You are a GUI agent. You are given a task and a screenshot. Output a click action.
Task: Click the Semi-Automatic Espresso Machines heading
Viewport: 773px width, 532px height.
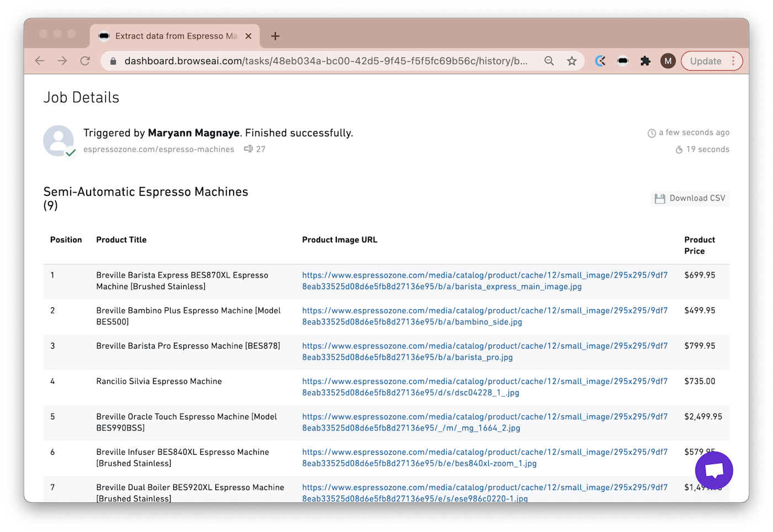click(146, 198)
